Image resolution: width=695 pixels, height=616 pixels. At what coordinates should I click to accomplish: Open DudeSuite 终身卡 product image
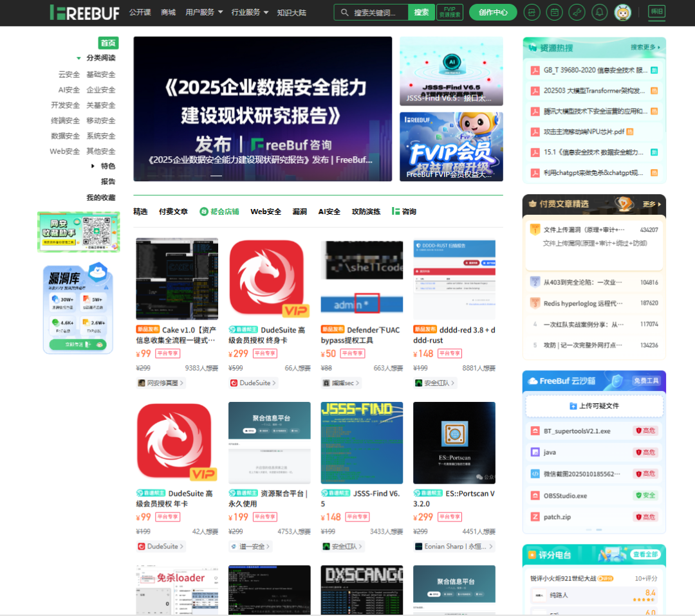point(269,278)
